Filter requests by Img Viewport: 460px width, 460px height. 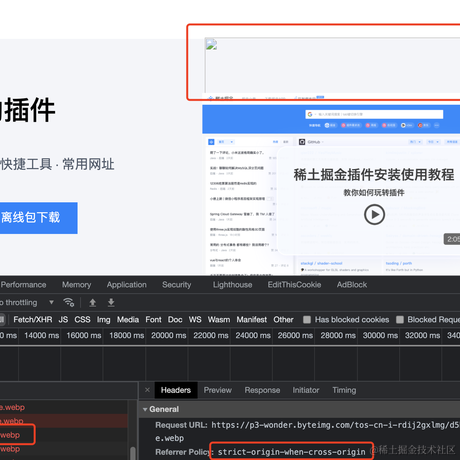(103, 320)
